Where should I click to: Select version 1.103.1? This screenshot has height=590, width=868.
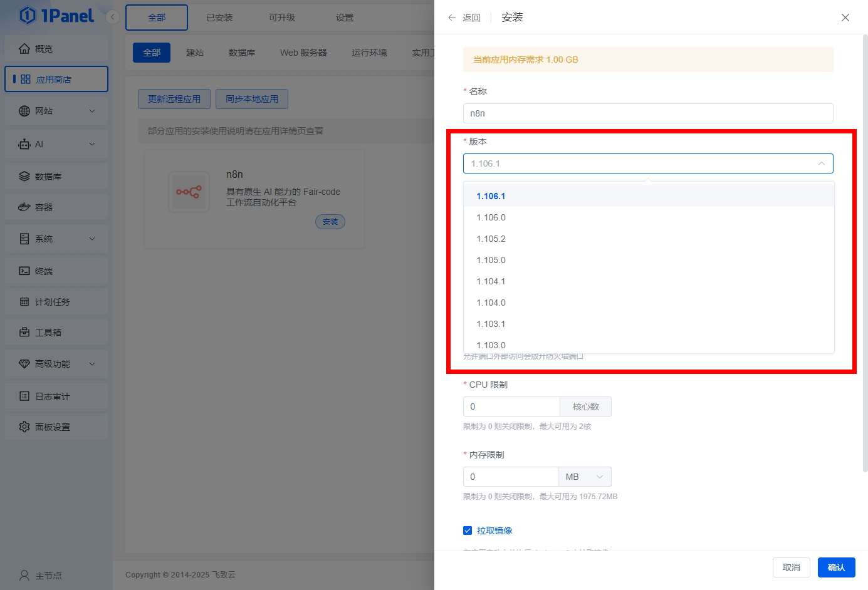click(649, 324)
